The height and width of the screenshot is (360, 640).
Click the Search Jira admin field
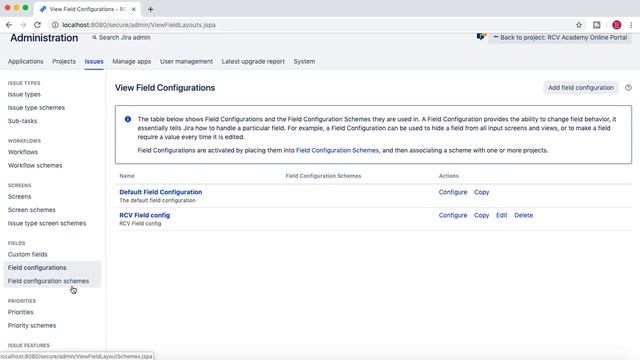tap(121, 37)
